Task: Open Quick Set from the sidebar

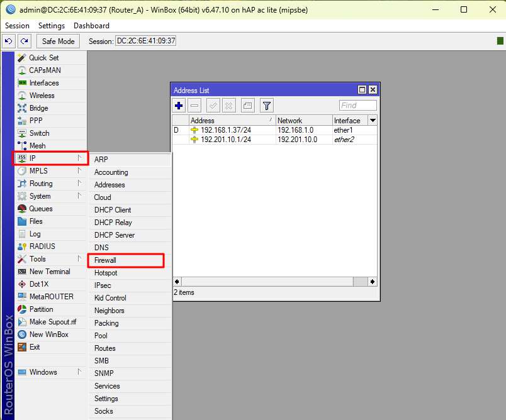Action: (43, 58)
